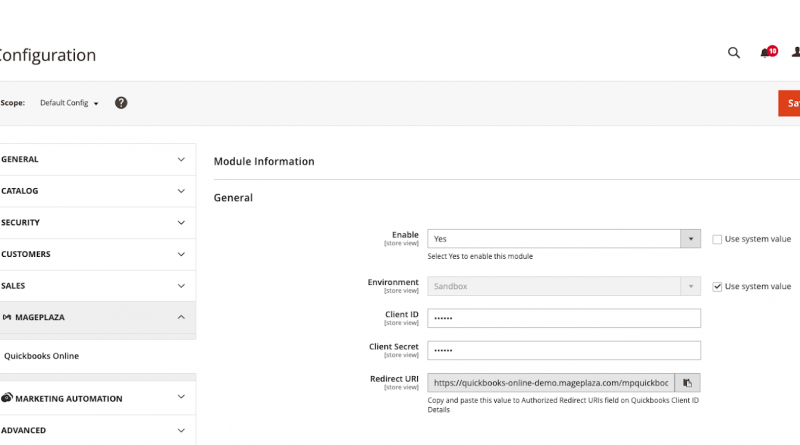Uncheck Use system value for Environment
Screen dimensions: 800x445
click(x=717, y=286)
